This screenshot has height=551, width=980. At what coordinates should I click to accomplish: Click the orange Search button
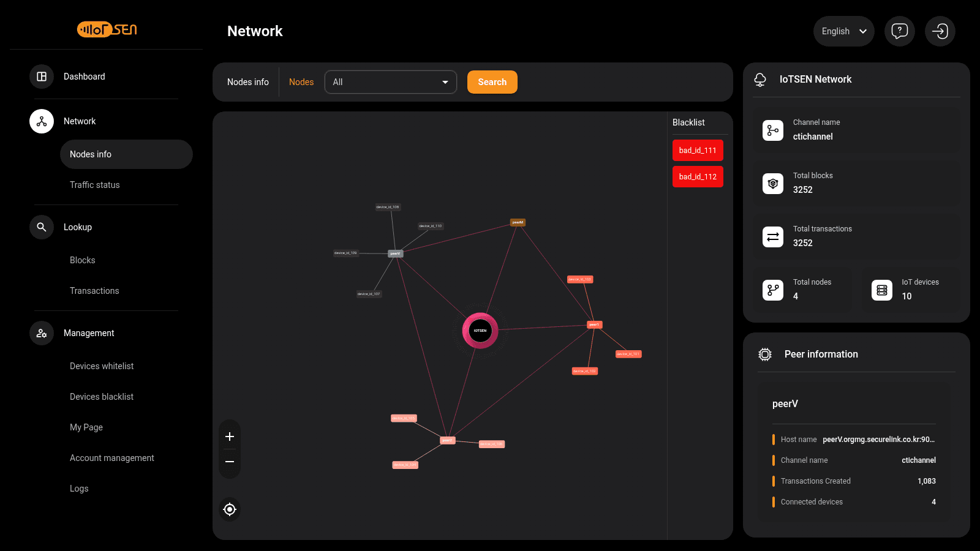[492, 82]
